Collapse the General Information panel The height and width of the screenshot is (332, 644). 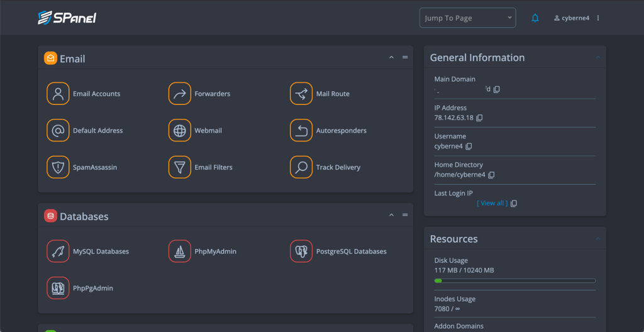point(598,57)
